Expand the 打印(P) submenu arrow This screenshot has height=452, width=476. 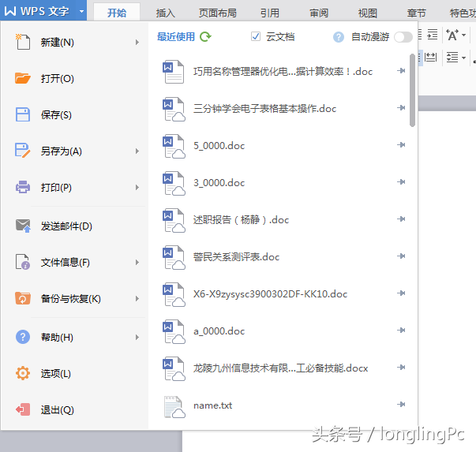click(x=137, y=187)
